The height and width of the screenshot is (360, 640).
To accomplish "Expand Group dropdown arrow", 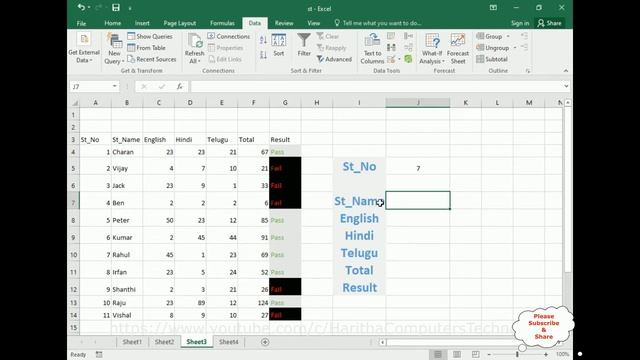I will click(x=508, y=36).
